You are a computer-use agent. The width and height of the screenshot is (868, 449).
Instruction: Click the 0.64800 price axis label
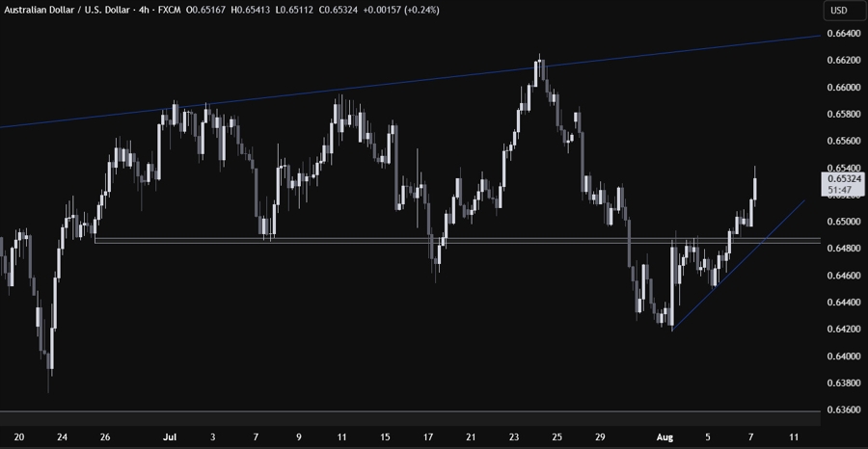pos(844,249)
